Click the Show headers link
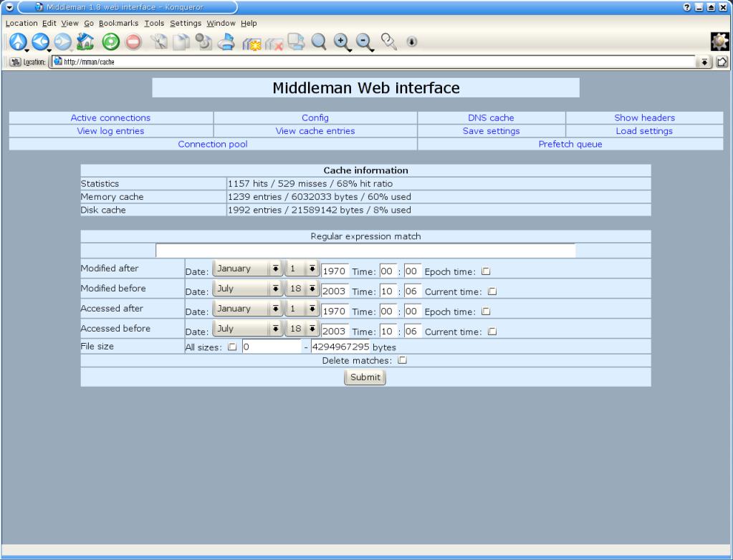 [x=645, y=117]
